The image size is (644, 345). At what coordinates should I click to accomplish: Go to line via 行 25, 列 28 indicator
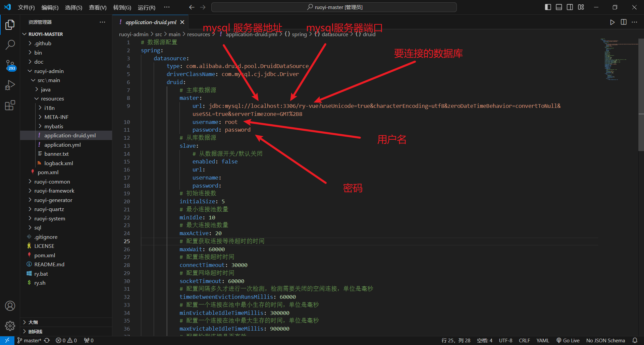coord(456,340)
